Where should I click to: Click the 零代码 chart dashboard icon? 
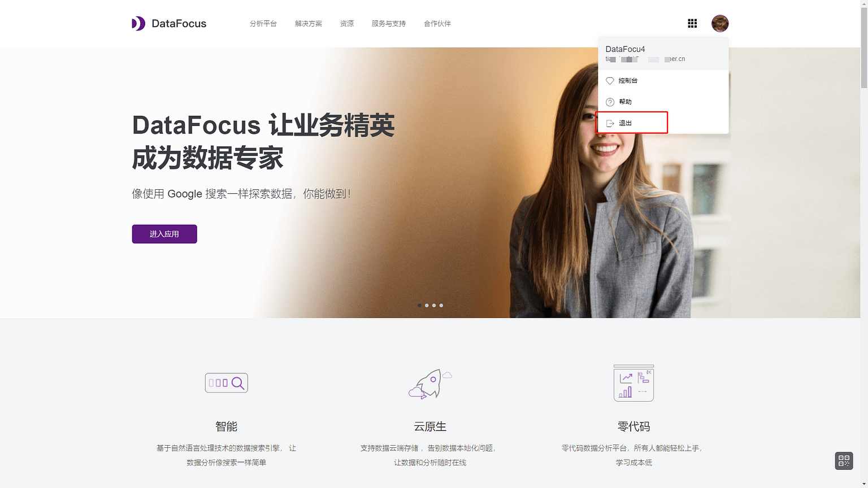click(633, 383)
